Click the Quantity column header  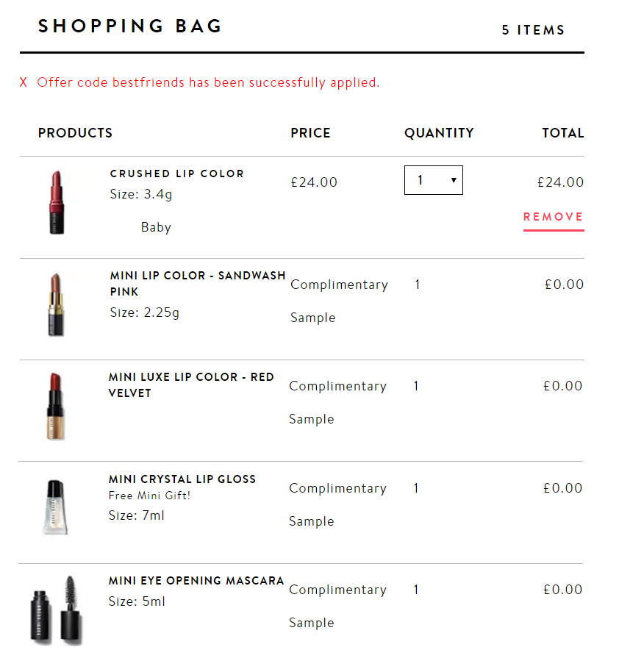439,133
